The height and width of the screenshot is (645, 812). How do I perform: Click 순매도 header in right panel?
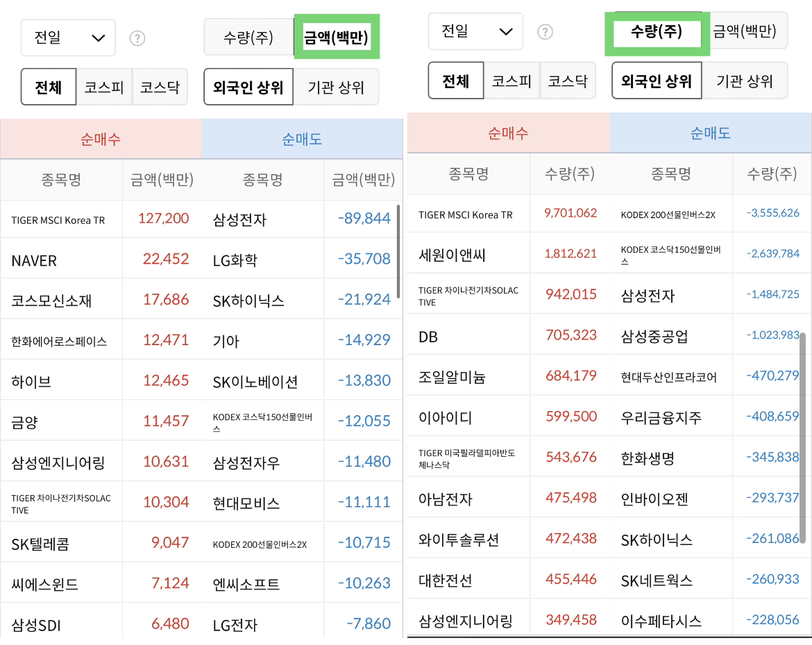(711, 133)
